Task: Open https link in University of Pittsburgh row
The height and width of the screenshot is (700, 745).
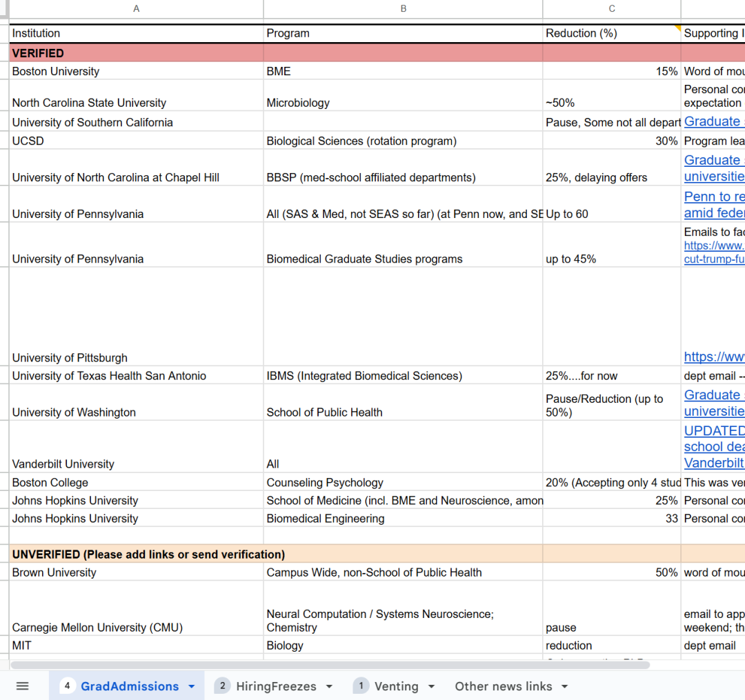Action: click(x=714, y=357)
